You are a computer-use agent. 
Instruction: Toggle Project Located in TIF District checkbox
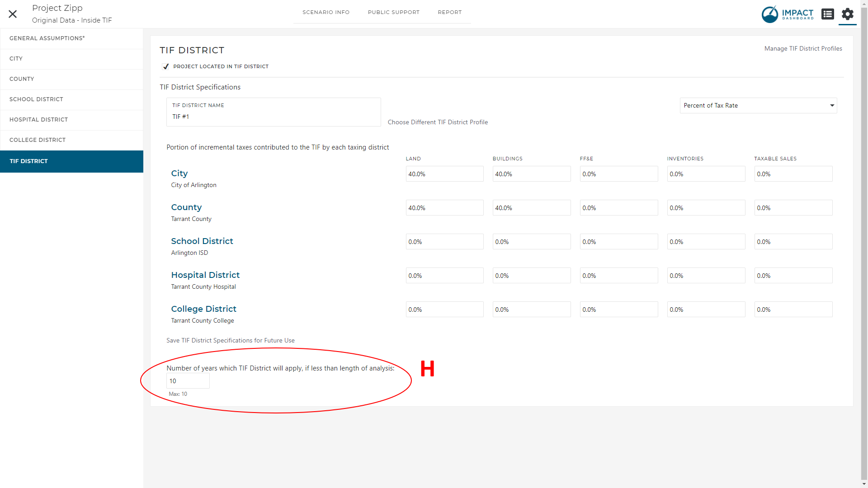[x=166, y=66]
